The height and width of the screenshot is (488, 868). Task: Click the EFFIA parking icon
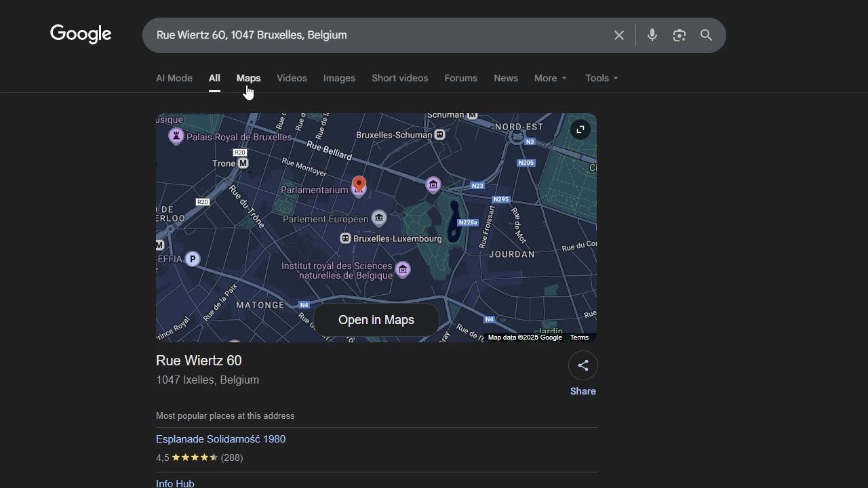pyautogui.click(x=193, y=259)
